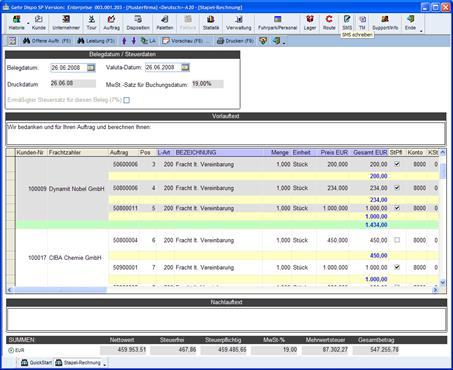The width and height of the screenshot is (453, 370).
Task: Click the table's scroll right arrow
Action: pos(435,290)
